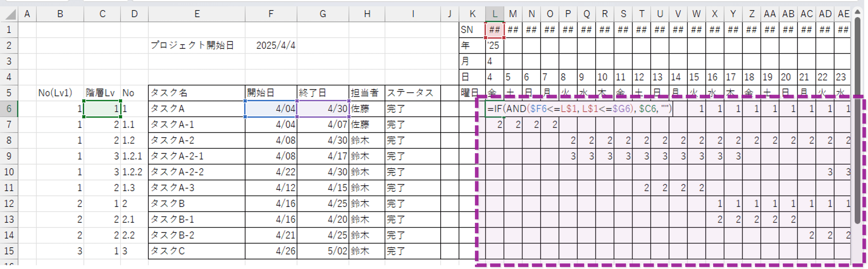868x269 pixels.
Task: Select the タスクA task name cell
Action: 197,108
